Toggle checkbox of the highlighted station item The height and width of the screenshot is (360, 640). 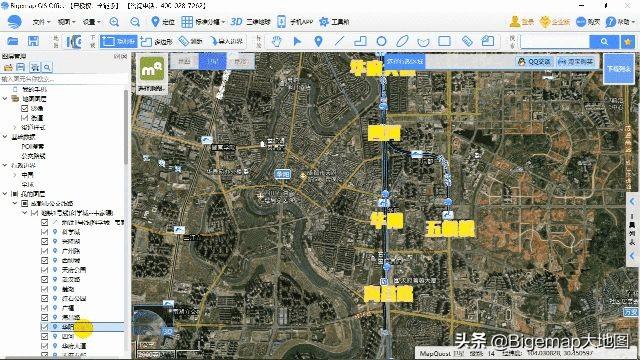[x=44, y=327]
